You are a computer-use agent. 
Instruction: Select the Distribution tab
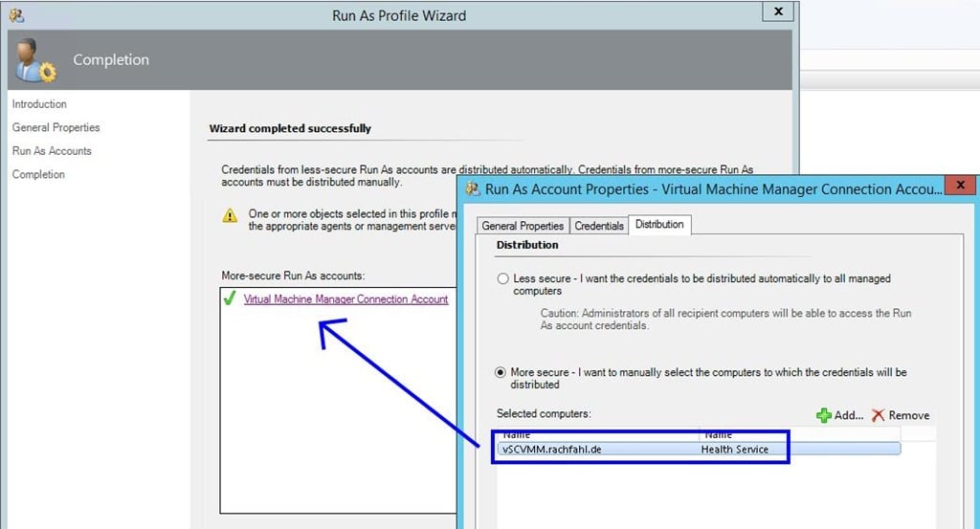659,224
